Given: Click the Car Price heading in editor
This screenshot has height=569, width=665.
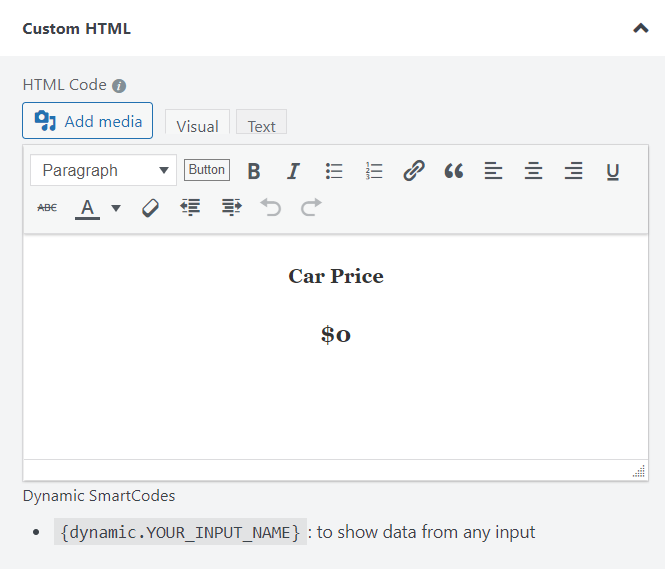Looking at the screenshot, I should 336,276.
